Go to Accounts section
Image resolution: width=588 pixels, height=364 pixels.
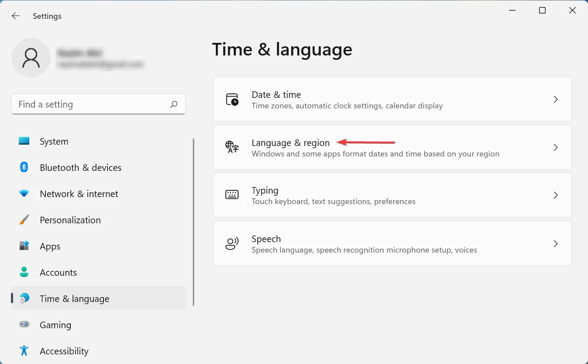coord(58,273)
